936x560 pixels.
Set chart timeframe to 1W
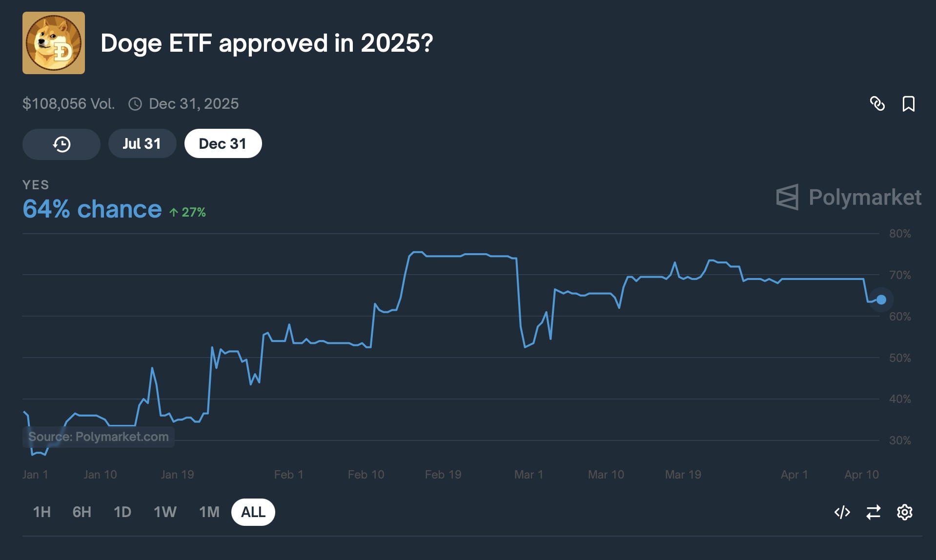tap(165, 512)
